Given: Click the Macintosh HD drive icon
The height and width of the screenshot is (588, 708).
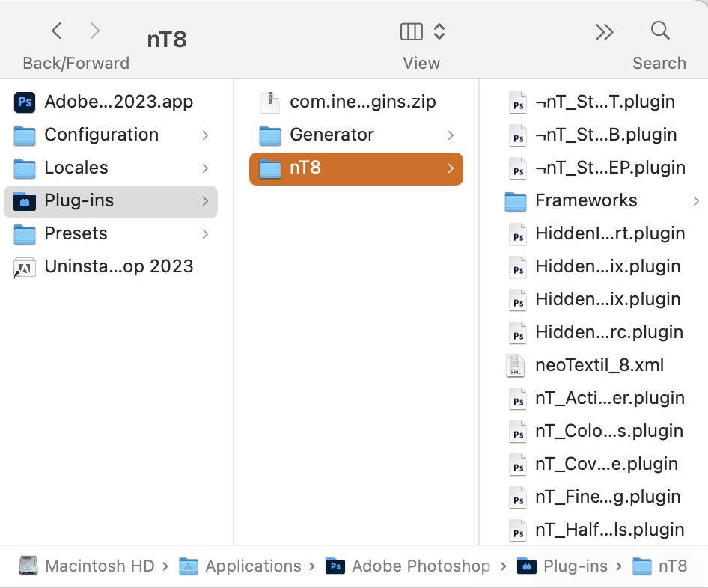Looking at the screenshot, I should [28, 566].
